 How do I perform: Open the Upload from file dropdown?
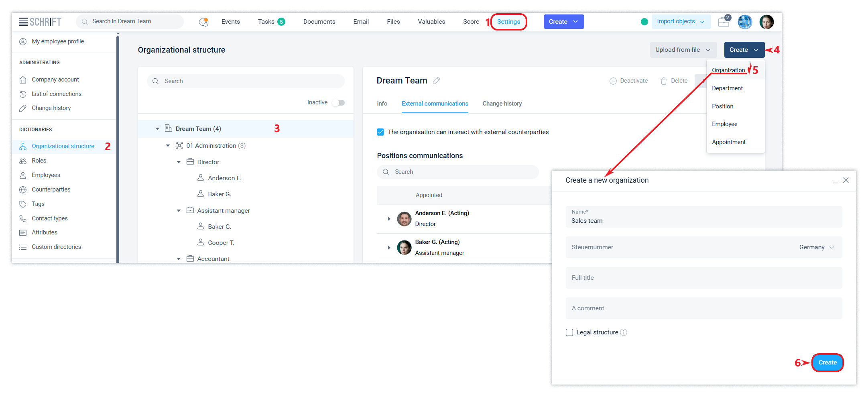[x=683, y=50]
